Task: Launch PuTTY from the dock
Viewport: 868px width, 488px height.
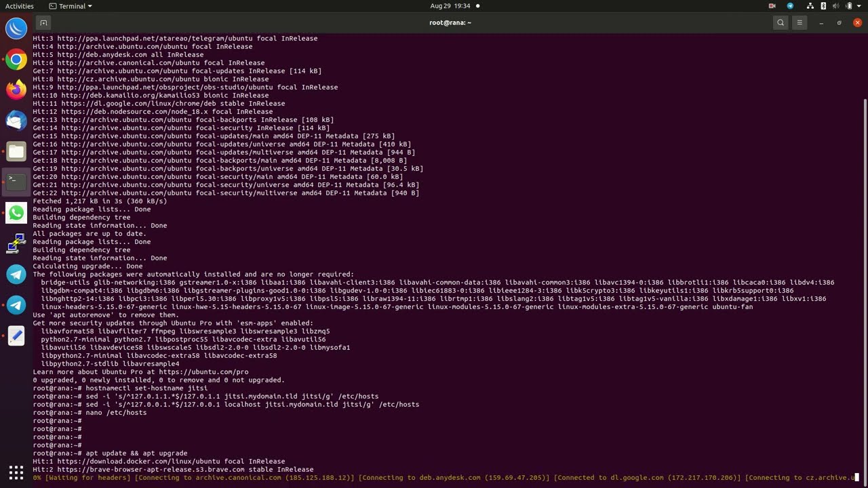Action: click(16, 243)
